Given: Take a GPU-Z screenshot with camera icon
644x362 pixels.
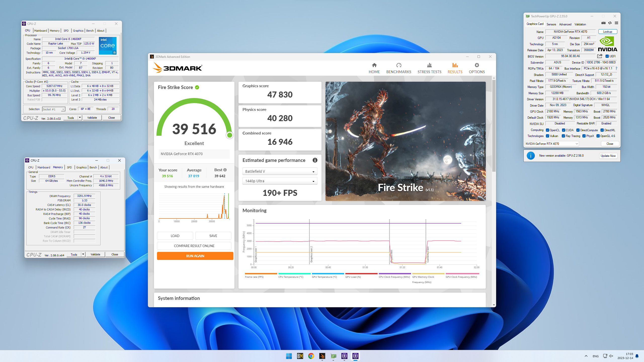Looking at the screenshot, I should pyautogui.click(x=603, y=23).
